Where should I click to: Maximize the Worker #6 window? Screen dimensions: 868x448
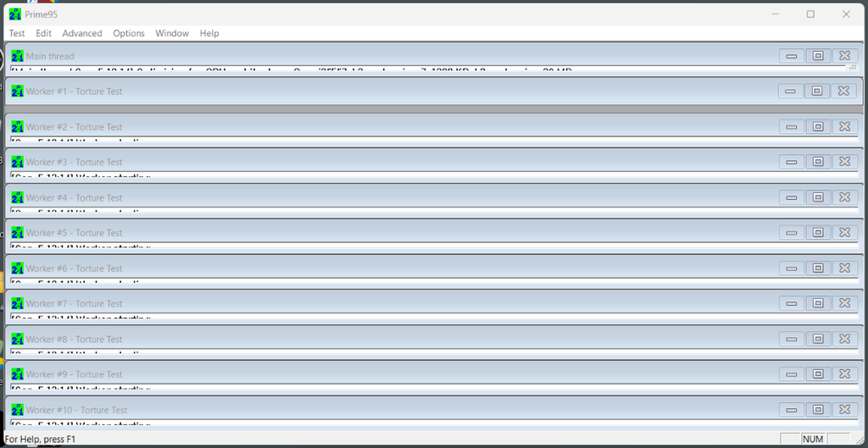[818, 268]
